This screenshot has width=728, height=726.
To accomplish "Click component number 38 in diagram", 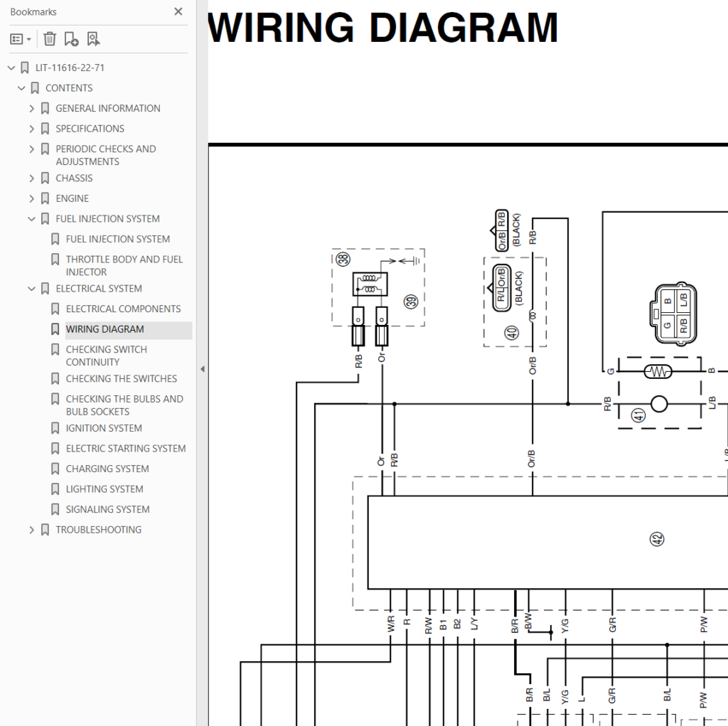I will tap(343, 260).
